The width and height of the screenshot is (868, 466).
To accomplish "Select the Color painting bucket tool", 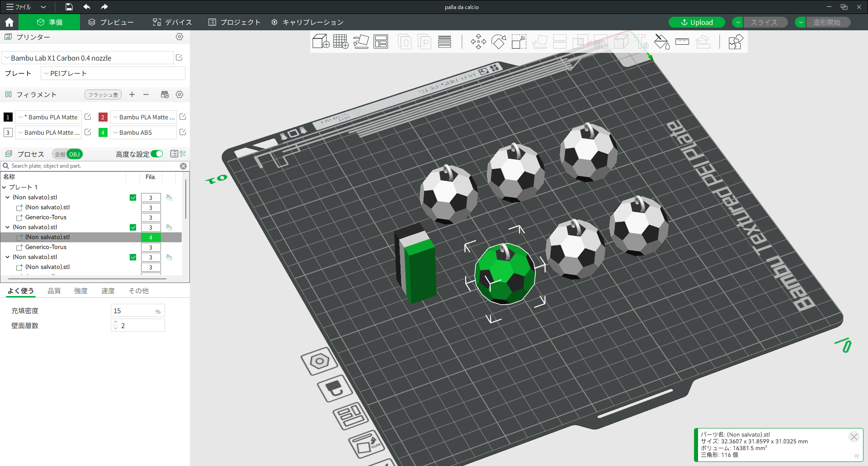I will (x=662, y=42).
